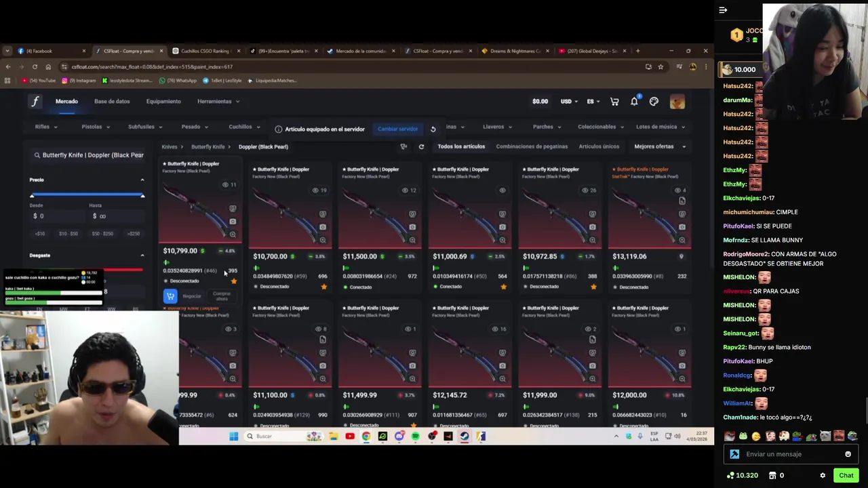
Task: Click reset icon beside Cambiar servidor
Action: (x=433, y=129)
